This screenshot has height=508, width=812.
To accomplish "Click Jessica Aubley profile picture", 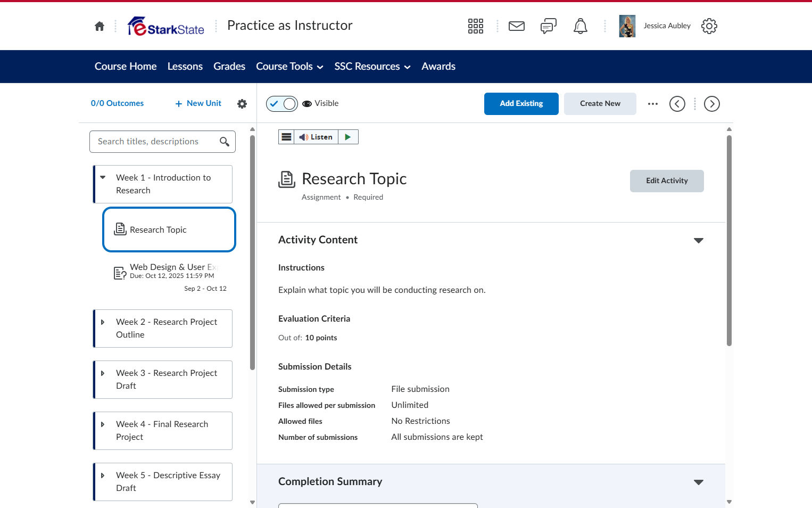I will [x=627, y=26].
